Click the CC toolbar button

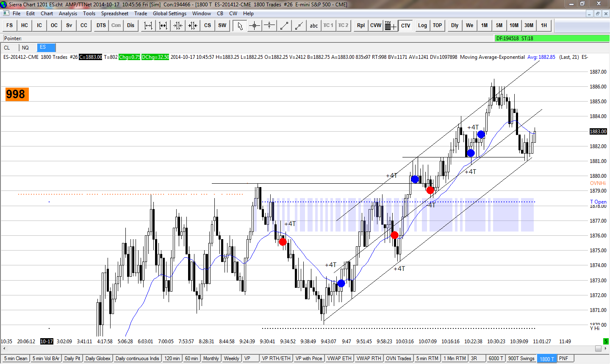point(84,25)
